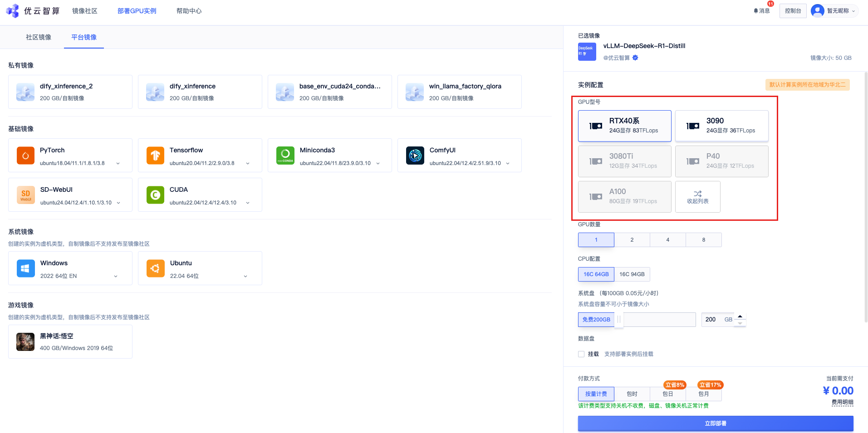Screen dimensions: 868x433
Task: Set GPU数量 to 2
Action: [x=632, y=240]
